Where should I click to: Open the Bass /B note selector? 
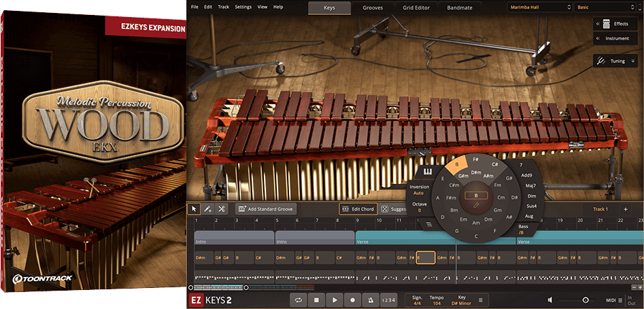click(523, 230)
